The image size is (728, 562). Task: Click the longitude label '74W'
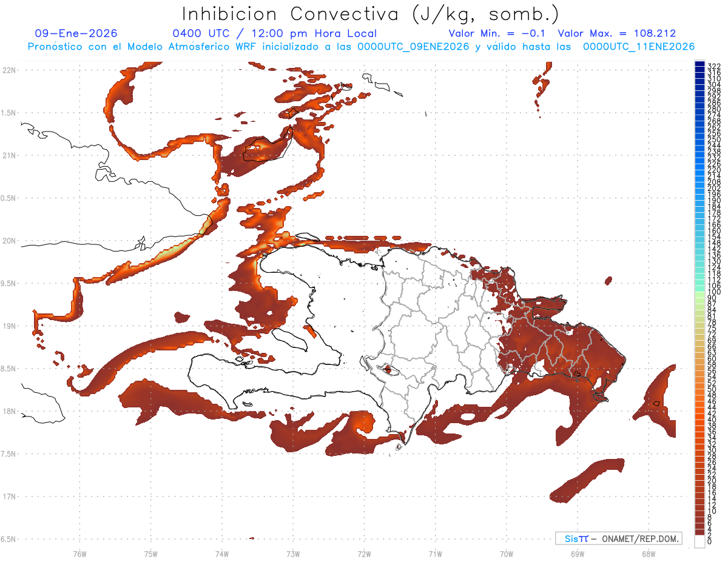[221, 553]
